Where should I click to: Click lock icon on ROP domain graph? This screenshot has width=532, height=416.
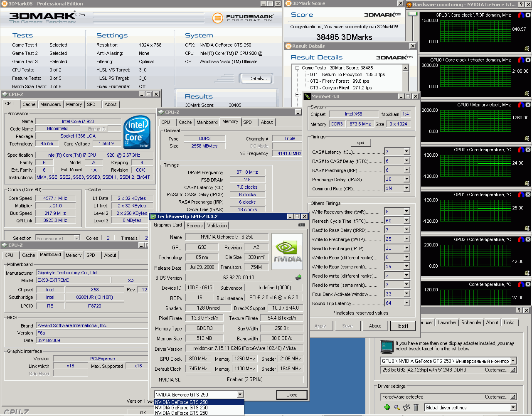coord(527,48)
